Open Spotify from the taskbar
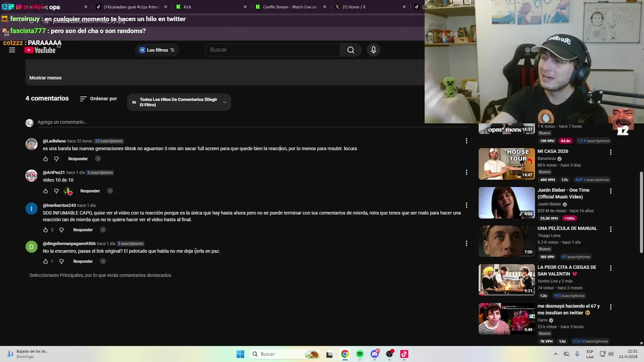644x362 pixels. pyautogui.click(x=360, y=354)
